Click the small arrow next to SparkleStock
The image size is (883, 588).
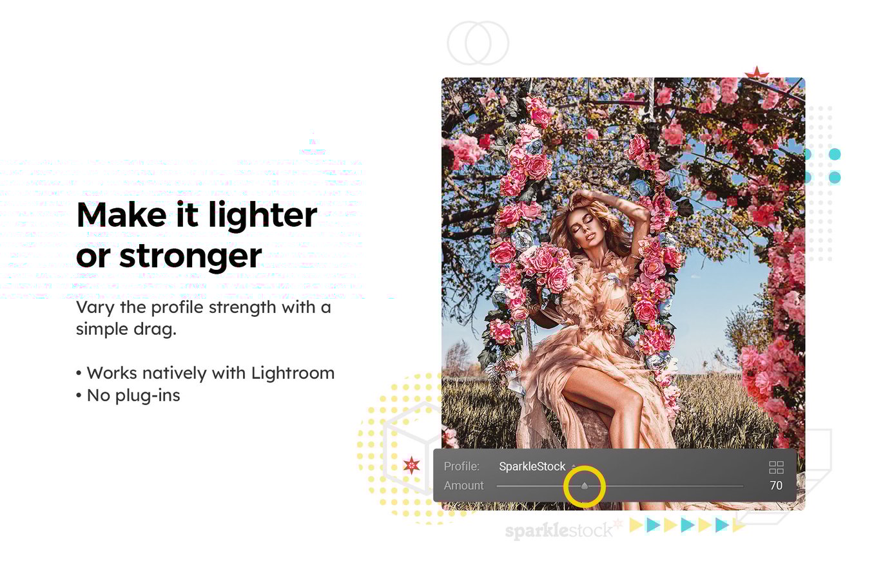click(573, 466)
